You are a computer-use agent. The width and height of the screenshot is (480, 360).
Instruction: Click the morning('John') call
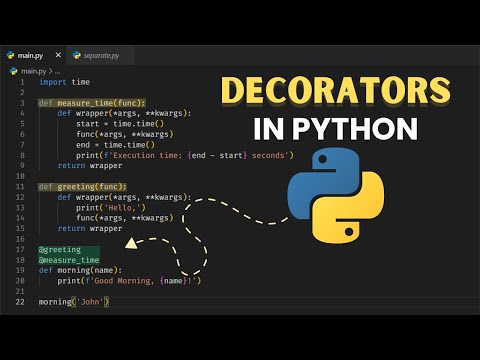pos(74,302)
